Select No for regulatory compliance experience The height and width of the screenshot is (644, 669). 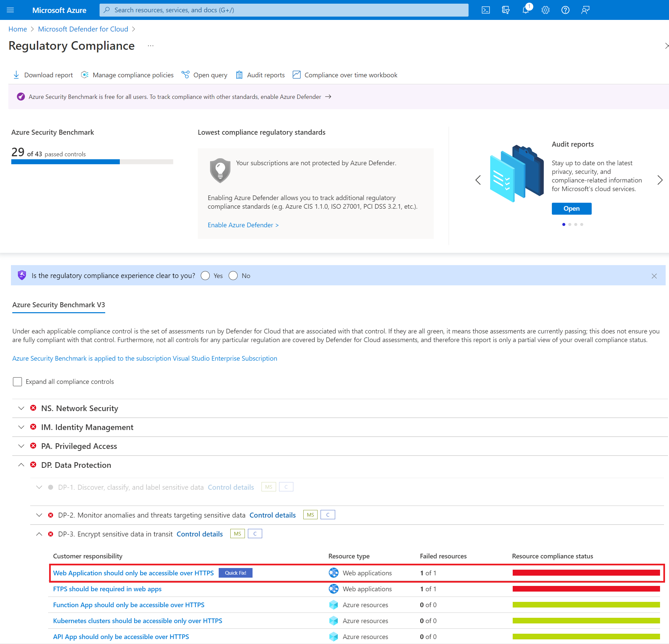click(233, 275)
